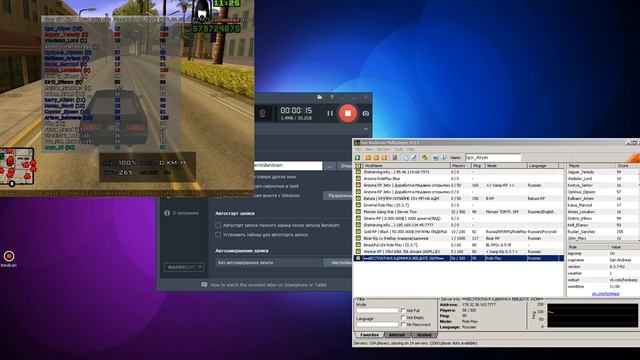Click the Name input field in SA-MP toolbar

pos(493,157)
